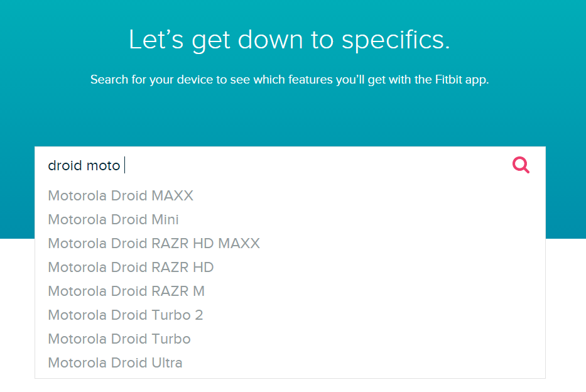Choose the Motorola Droid RAZR M entry
The height and width of the screenshot is (392, 586).
[x=126, y=291]
